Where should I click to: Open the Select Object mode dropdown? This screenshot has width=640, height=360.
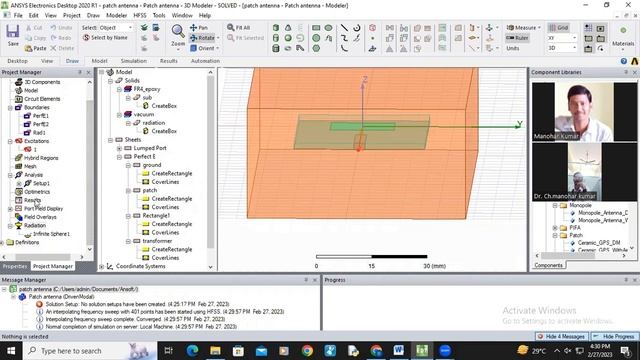(130, 27)
